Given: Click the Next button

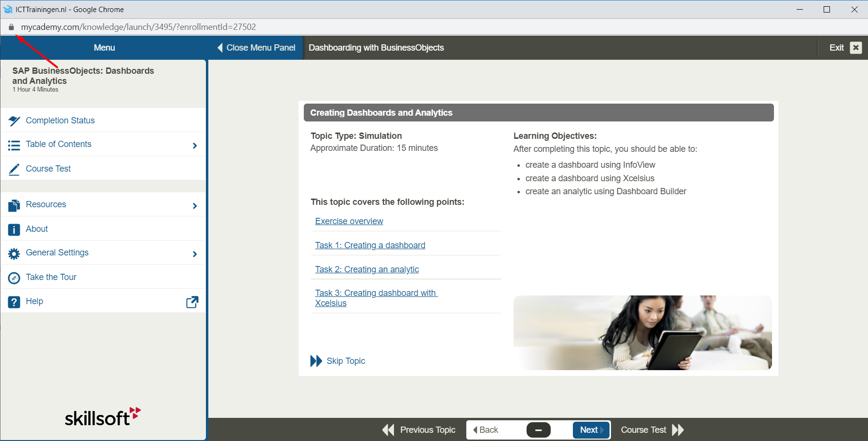Looking at the screenshot, I should [591, 430].
